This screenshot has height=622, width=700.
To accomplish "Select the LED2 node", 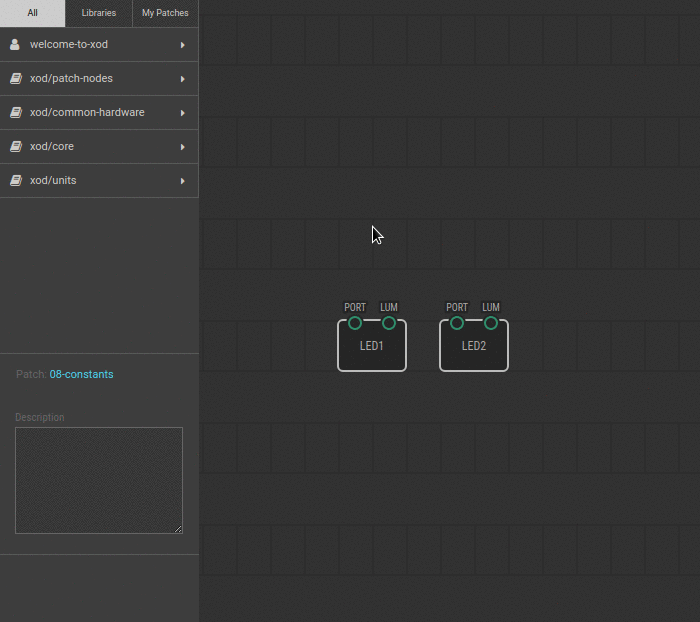I will tap(474, 346).
